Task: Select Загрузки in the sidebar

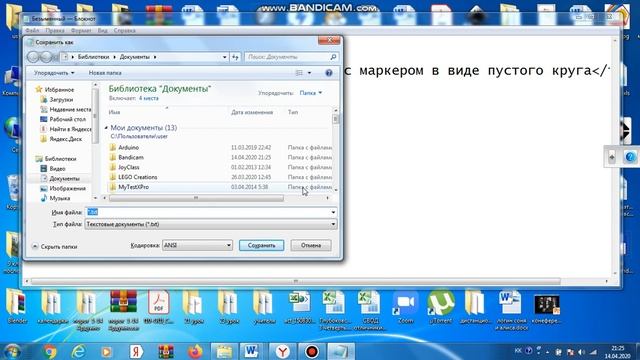Action: [61, 99]
